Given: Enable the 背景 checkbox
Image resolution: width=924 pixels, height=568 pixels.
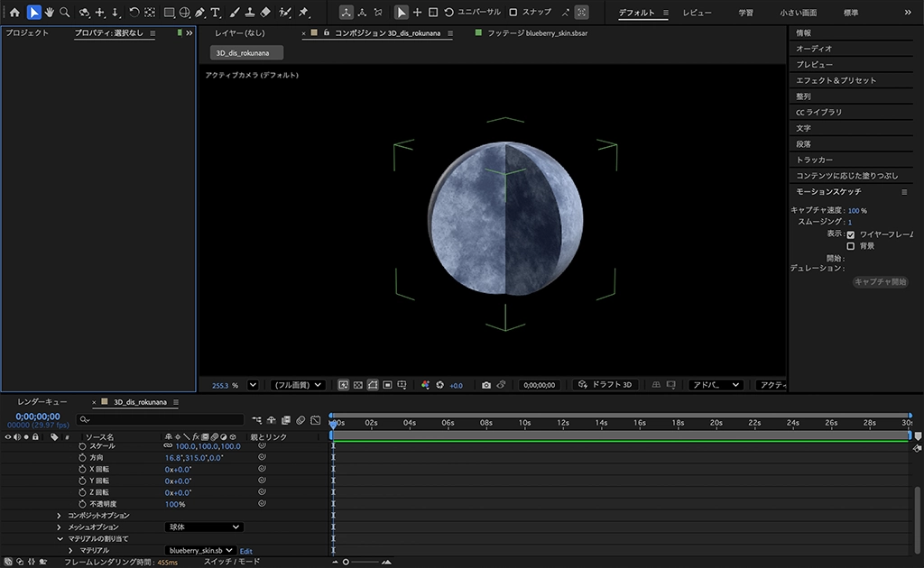Looking at the screenshot, I should pos(850,246).
